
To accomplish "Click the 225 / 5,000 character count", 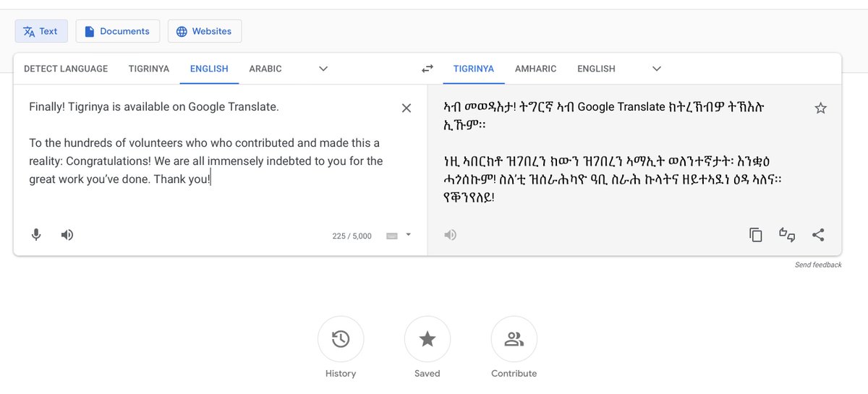I will coord(352,236).
